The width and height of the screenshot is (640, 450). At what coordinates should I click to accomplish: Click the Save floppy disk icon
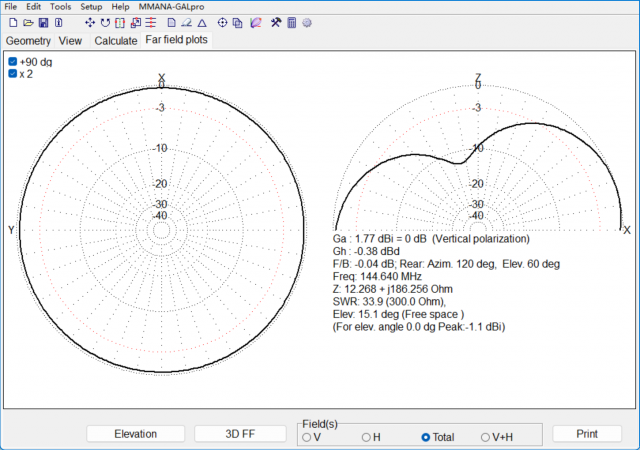[43, 22]
